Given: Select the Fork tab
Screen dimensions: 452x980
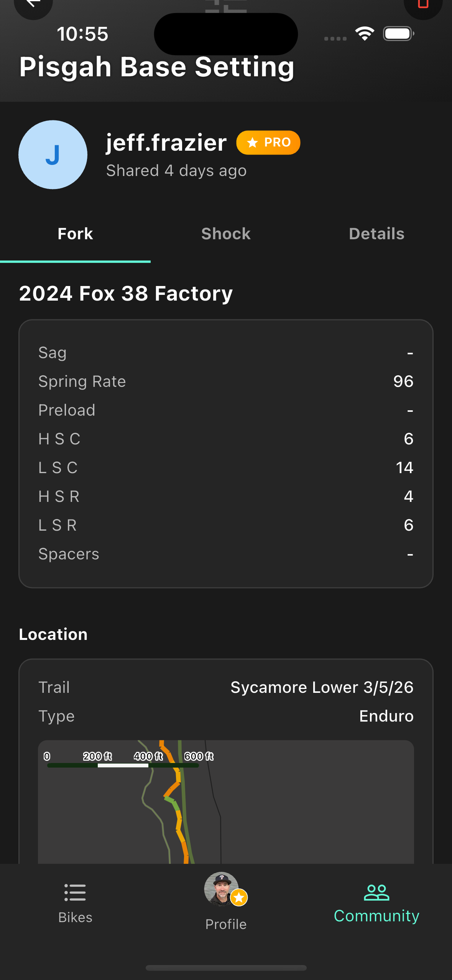Looking at the screenshot, I should pyautogui.click(x=75, y=234).
